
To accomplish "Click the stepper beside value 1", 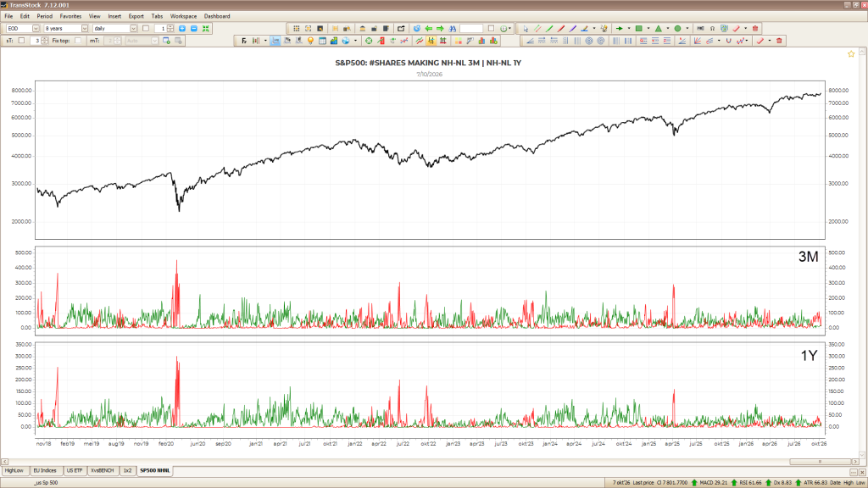I will [170, 28].
